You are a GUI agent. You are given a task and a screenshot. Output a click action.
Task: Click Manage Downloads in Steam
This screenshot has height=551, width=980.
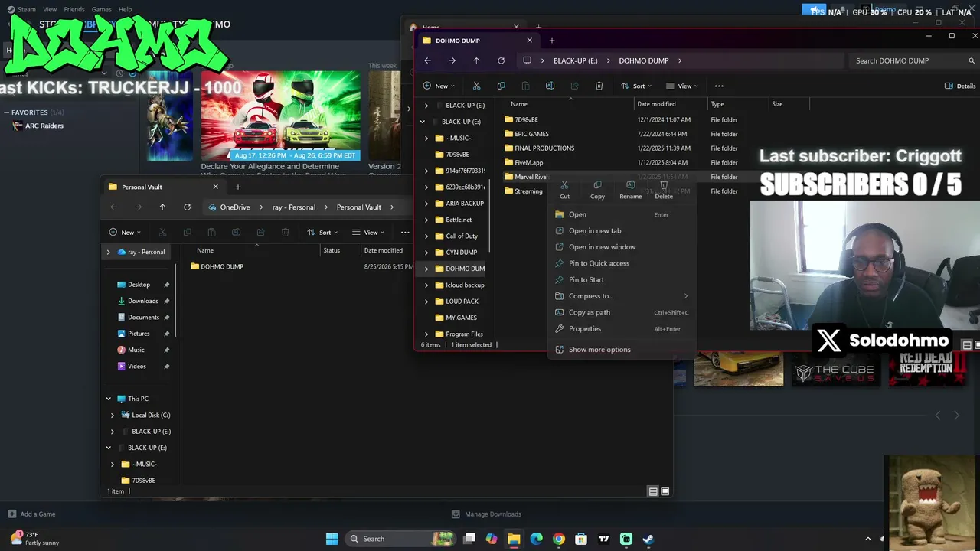pos(486,514)
